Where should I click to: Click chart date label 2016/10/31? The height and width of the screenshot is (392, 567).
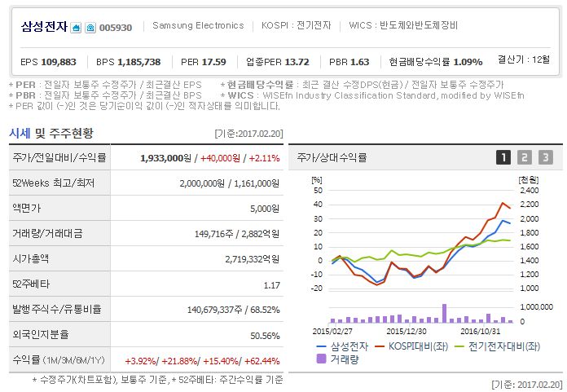coord(480,331)
